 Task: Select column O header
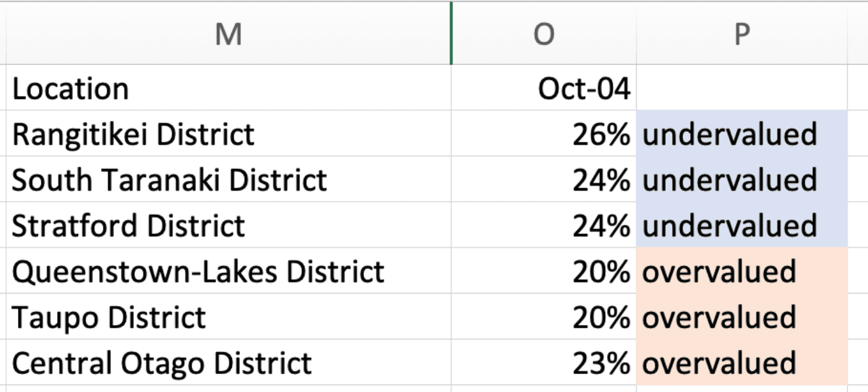[x=544, y=35]
